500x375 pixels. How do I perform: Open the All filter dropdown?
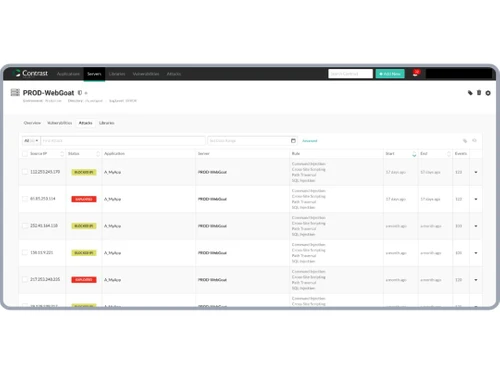tap(31, 141)
